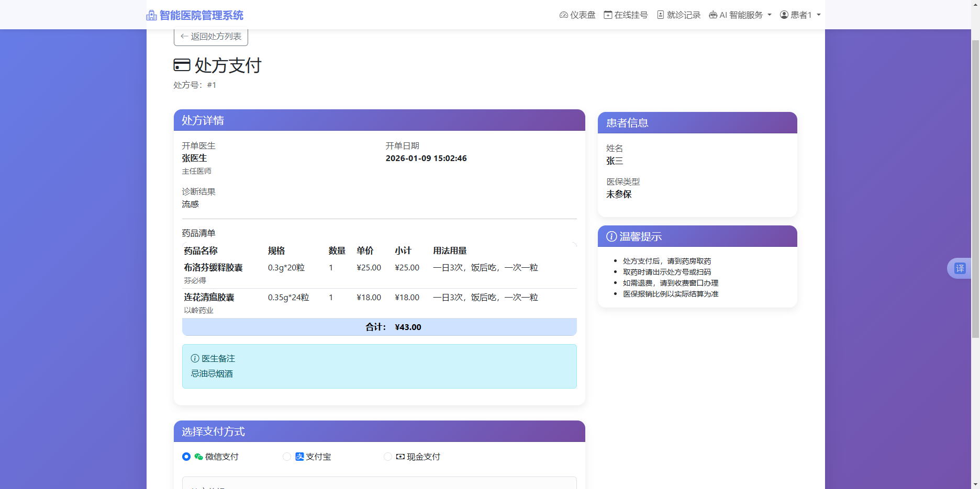Screen dimensions: 980x489
Task: Click the user icon next to 患者1
Action: pos(783,15)
